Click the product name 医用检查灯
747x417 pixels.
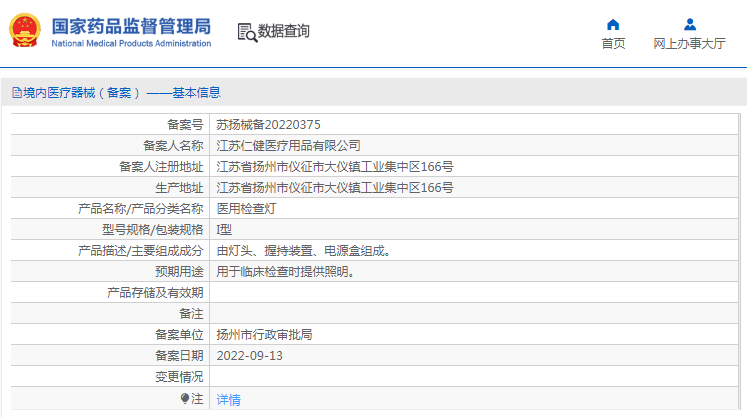[x=247, y=209]
